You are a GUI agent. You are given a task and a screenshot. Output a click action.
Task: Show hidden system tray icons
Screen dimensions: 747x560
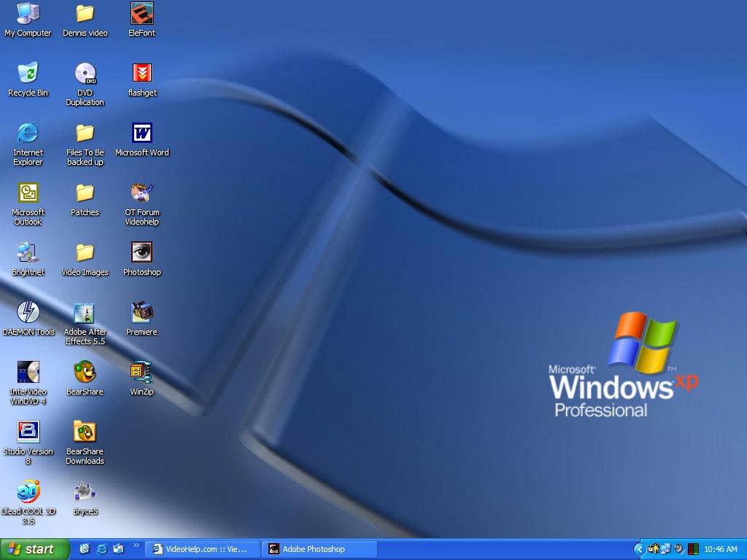[639, 550]
